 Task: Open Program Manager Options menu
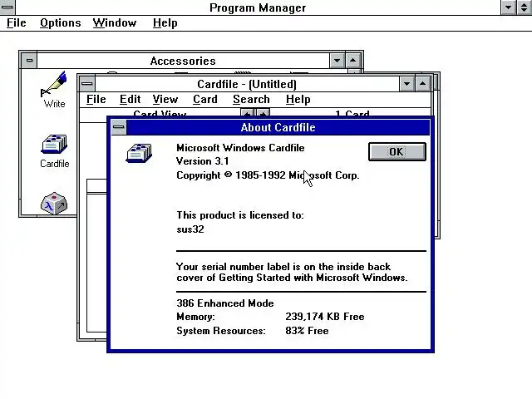[61, 22]
